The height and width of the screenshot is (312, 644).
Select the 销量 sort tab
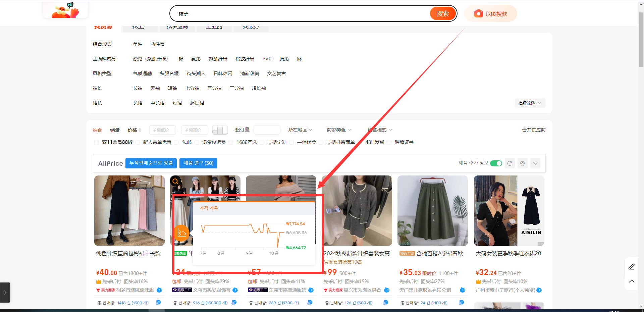(115, 130)
